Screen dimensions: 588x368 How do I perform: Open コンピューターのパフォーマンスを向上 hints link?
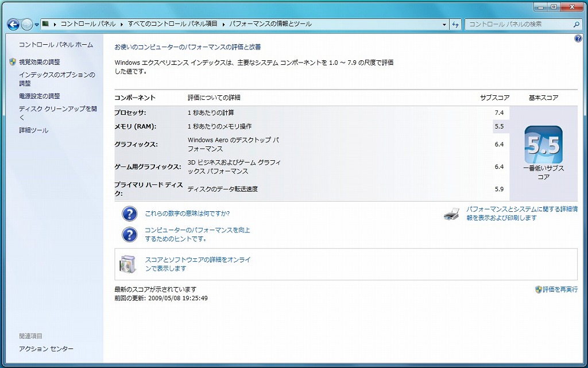[198, 234]
